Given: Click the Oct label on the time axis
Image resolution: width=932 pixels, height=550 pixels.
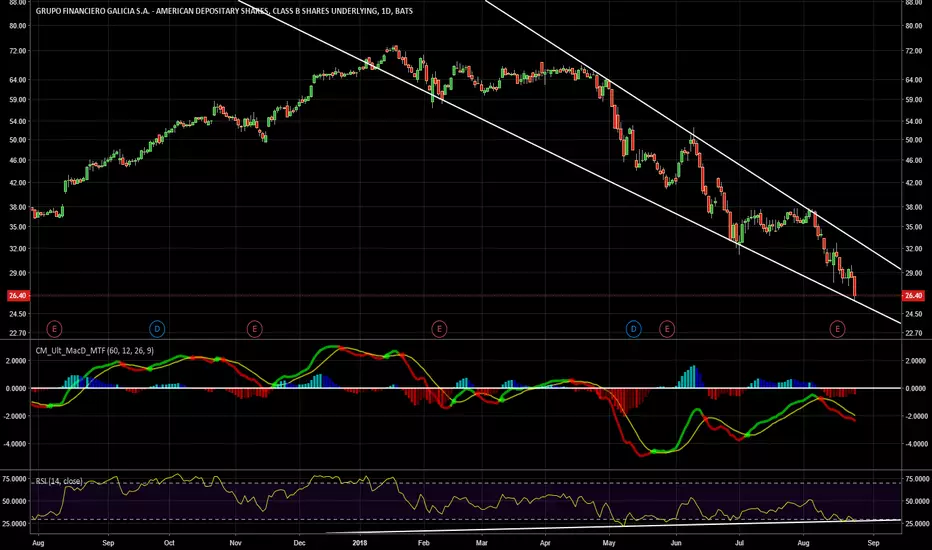Looking at the screenshot, I should [x=169, y=543].
